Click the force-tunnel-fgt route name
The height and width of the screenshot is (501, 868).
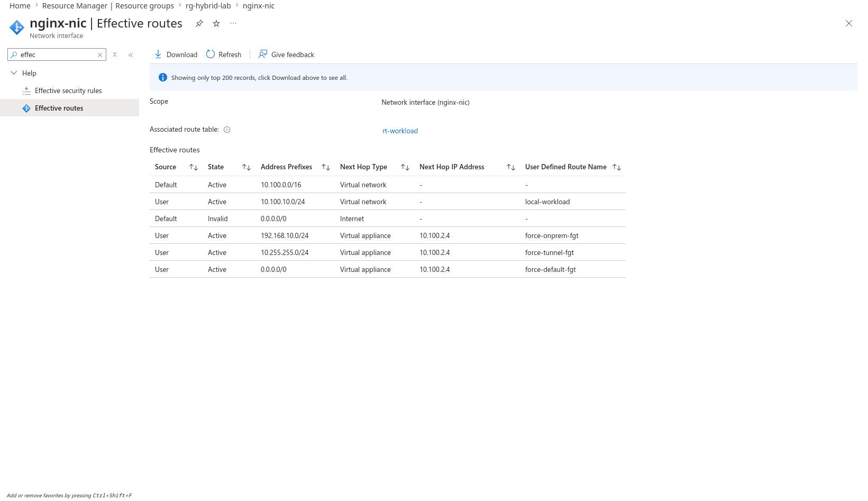[x=550, y=252]
